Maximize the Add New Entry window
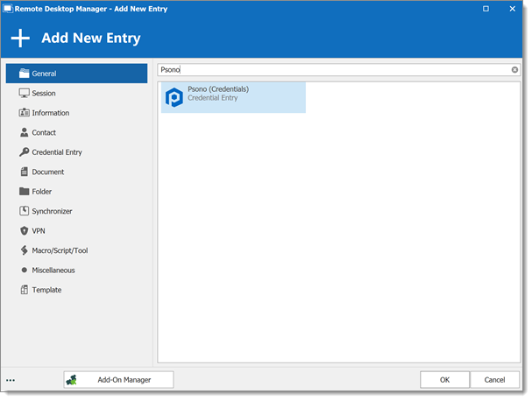This screenshot has height=401, width=532. 486,9
